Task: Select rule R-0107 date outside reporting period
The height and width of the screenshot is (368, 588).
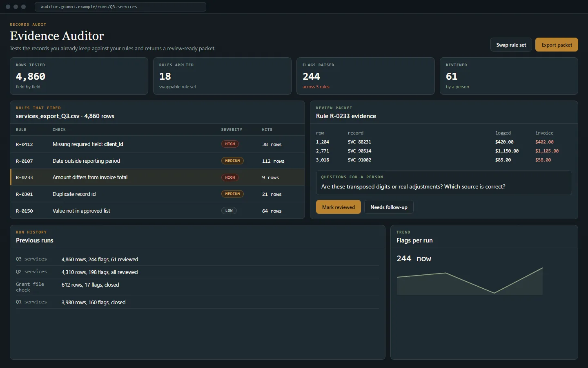Action: click(x=158, y=161)
